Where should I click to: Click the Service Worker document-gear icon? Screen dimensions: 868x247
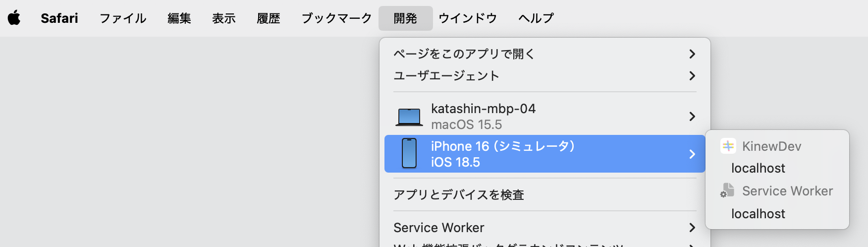click(727, 190)
